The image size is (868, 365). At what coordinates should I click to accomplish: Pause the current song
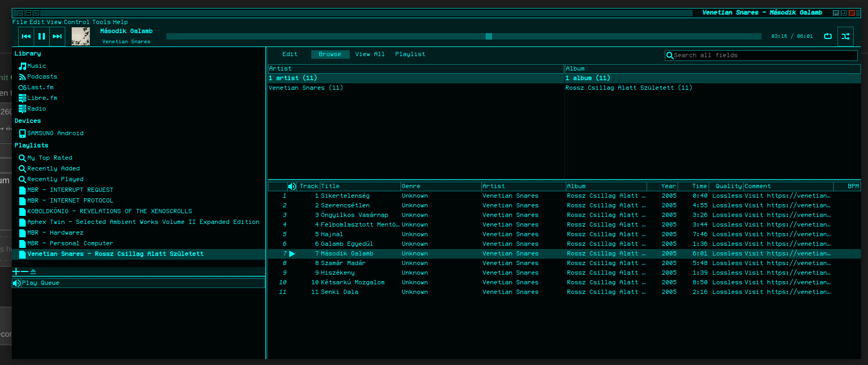point(42,36)
